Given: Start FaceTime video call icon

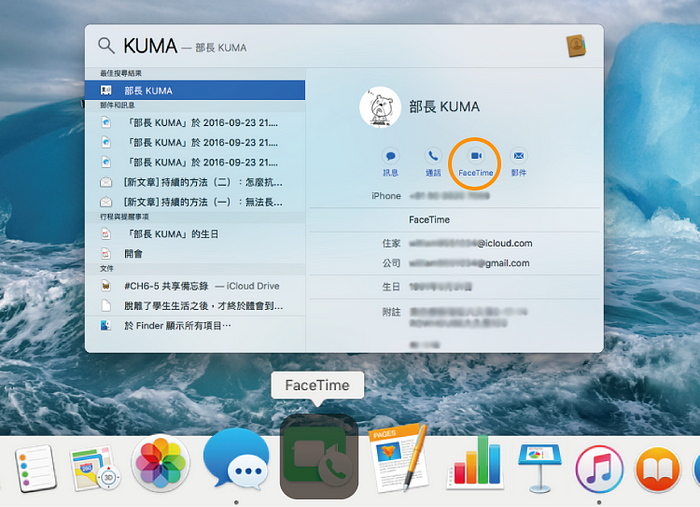Looking at the screenshot, I should 476,156.
